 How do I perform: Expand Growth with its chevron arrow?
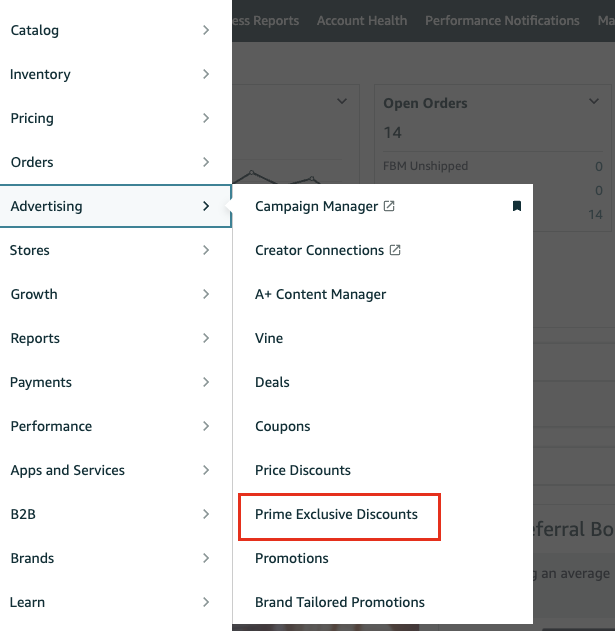[x=206, y=294]
